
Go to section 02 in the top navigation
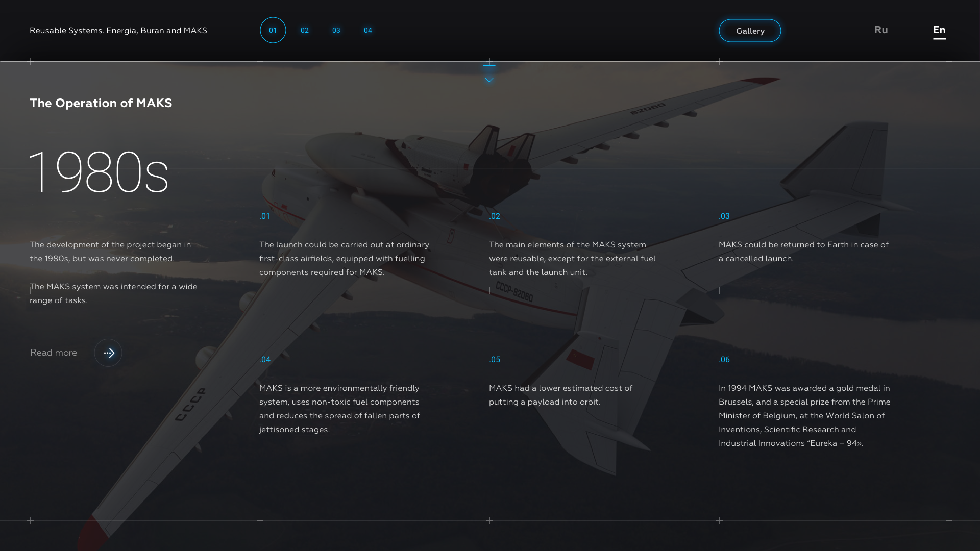click(305, 30)
